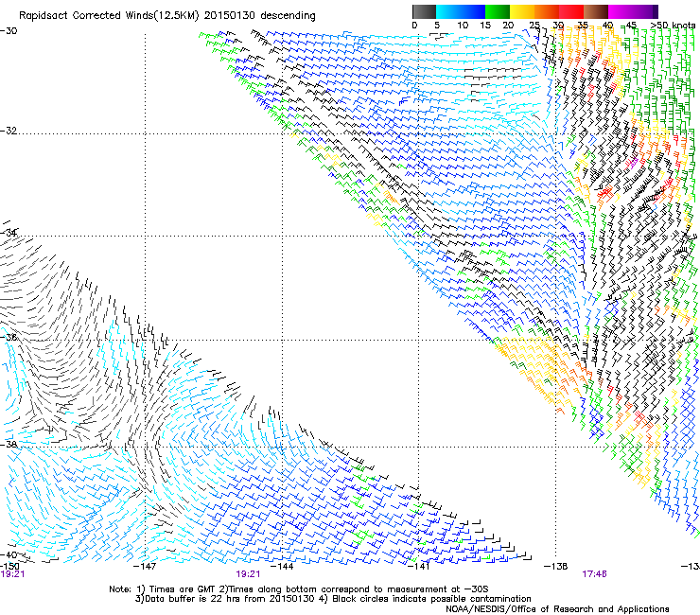The image size is (700, 615).
Task: Click the -38 latitude axis label
Action: pyautogui.click(x=9, y=444)
